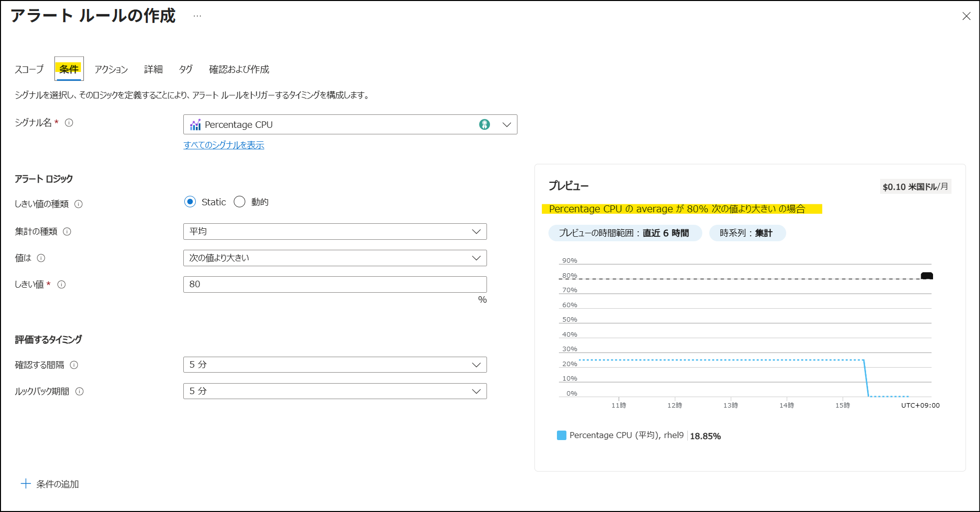980x512 pixels.
Task: Click the しきい値 input field containing 80
Action: pyautogui.click(x=335, y=284)
